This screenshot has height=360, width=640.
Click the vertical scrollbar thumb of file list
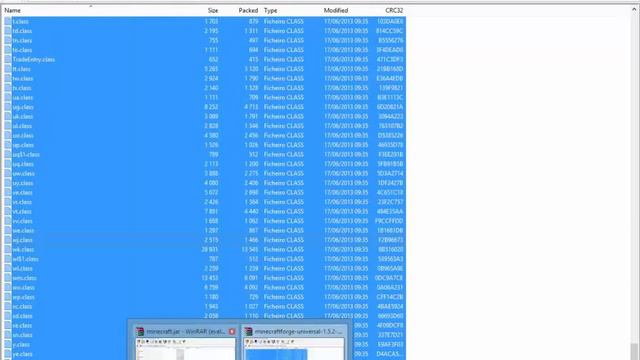pos(634,351)
